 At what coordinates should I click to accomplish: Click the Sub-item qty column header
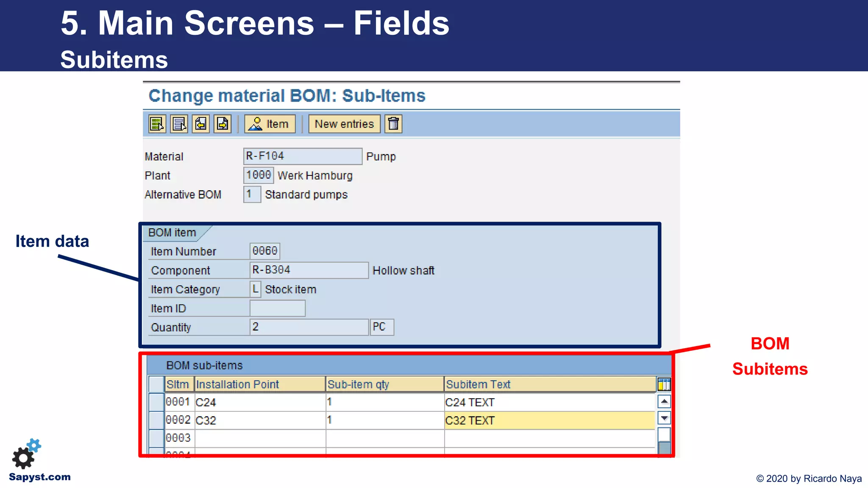coord(385,384)
